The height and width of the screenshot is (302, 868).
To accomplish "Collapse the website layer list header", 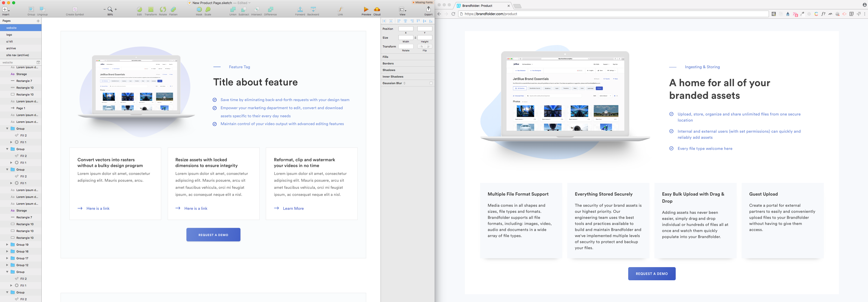I will tap(38, 62).
